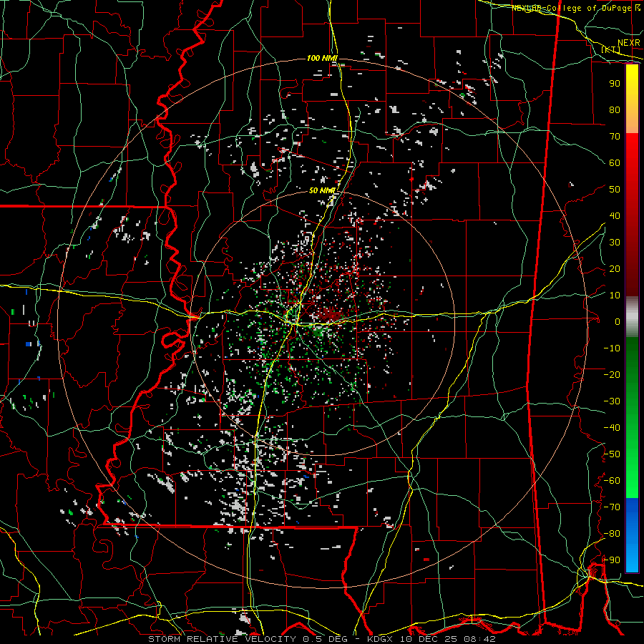Screen dimensions: 644x644
Task: Click the -30 scale value
Action: [x=612, y=401]
